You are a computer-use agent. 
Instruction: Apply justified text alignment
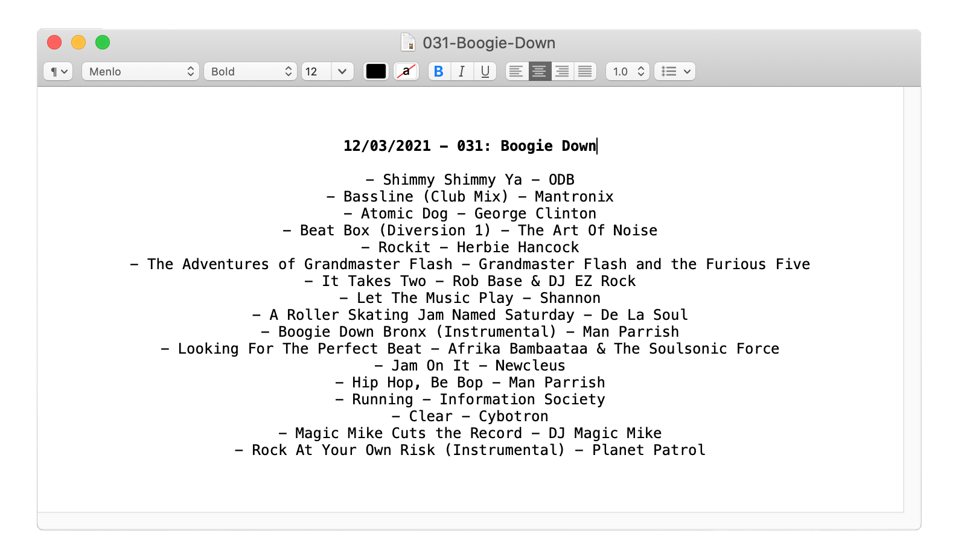tap(584, 71)
